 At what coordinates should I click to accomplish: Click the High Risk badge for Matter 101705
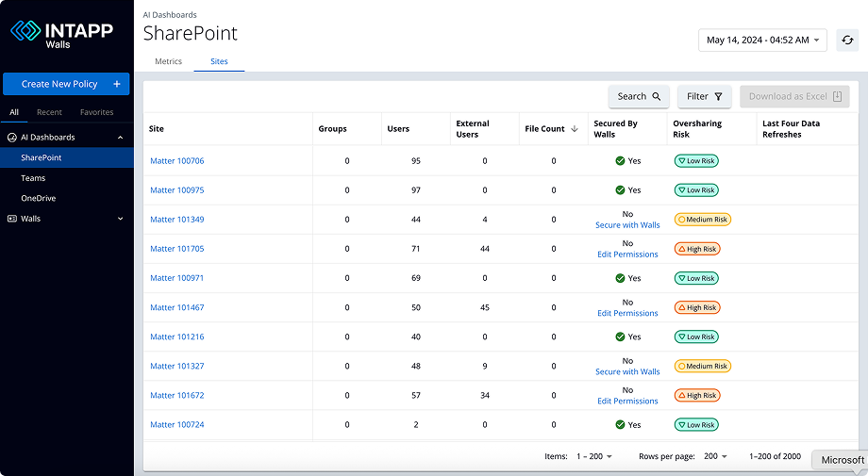pos(697,249)
